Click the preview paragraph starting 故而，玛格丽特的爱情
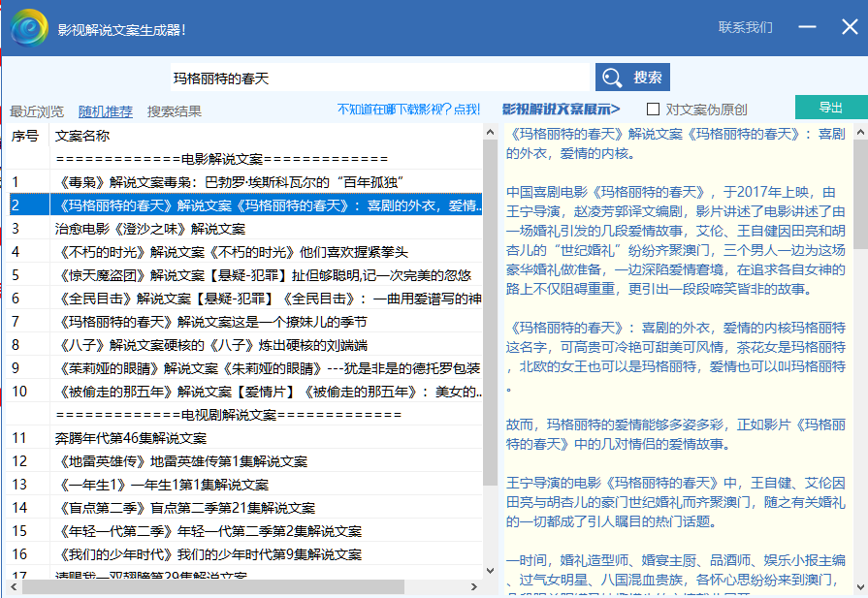 [x=675, y=434]
